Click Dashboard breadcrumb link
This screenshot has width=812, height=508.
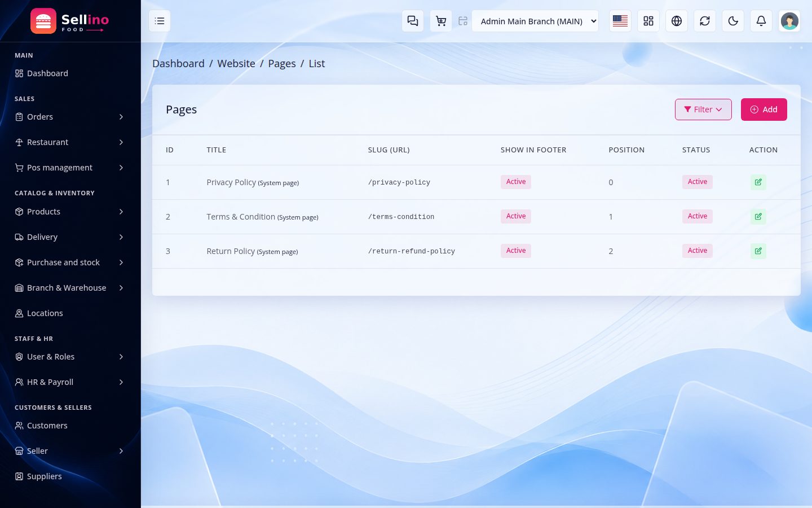point(178,64)
